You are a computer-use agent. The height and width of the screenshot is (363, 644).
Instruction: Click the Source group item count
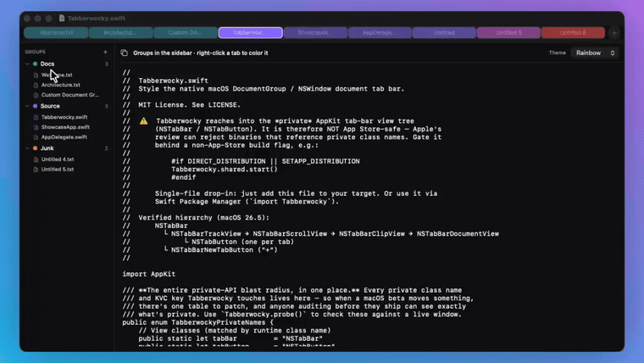click(107, 106)
